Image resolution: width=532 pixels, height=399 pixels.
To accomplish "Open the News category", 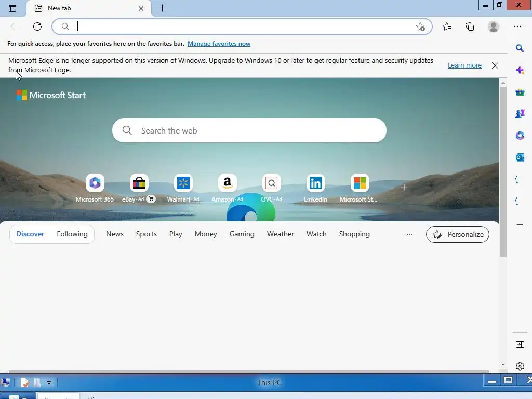I will click(x=115, y=234).
